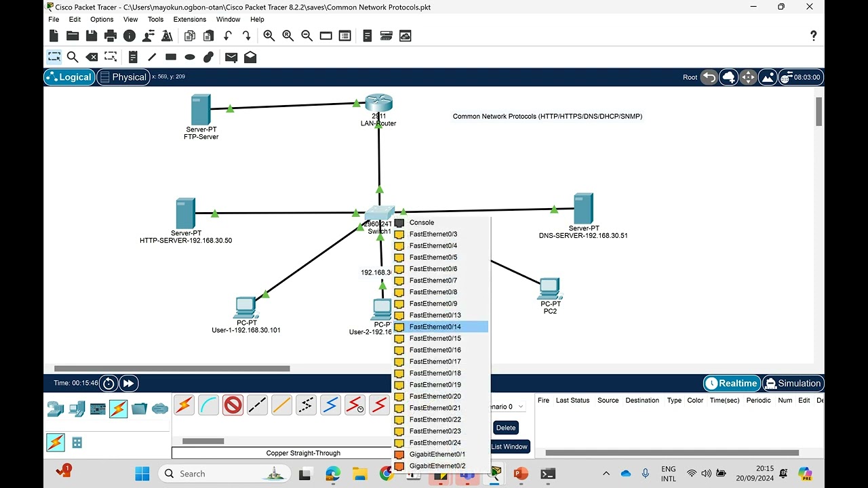The width and height of the screenshot is (868, 488).
Task: Select the Draw Ellipse tool
Action: 190,58
